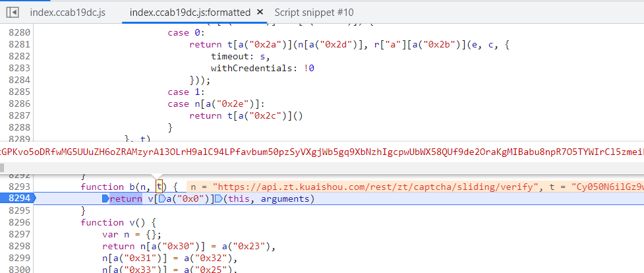This screenshot has width=644, height=273.
Task: Set breakpoint on line number 8286
Action: 19,104
